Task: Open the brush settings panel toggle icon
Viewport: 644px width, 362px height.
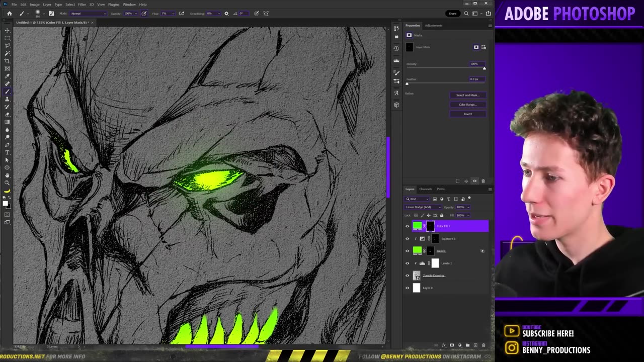Action: 51,14
